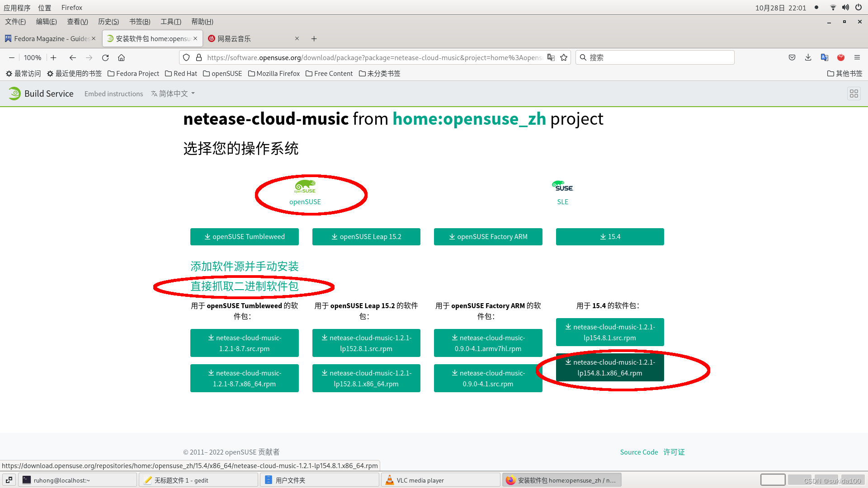Click the Embed instructions link
The image size is (868, 488).
pos(113,94)
